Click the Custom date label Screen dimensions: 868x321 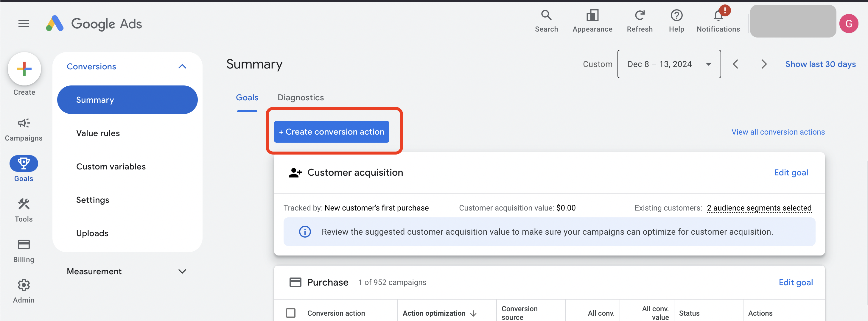tap(598, 64)
